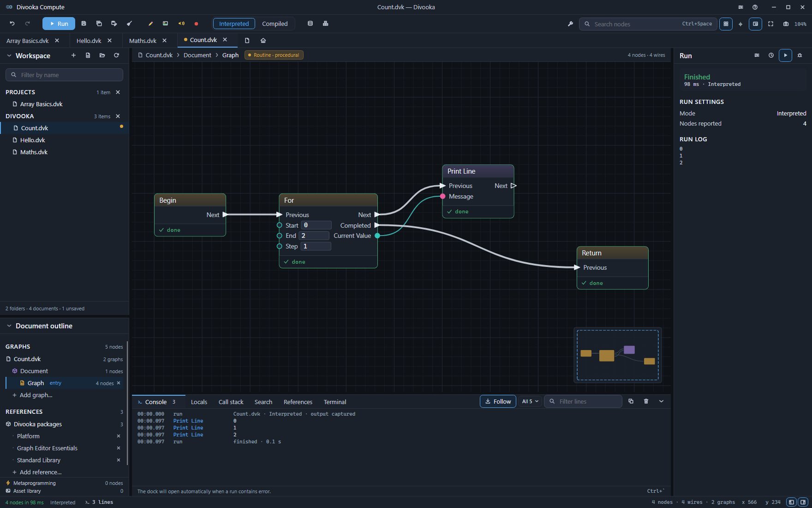Switch to the Terminal tab
812x508 pixels.
(335, 402)
